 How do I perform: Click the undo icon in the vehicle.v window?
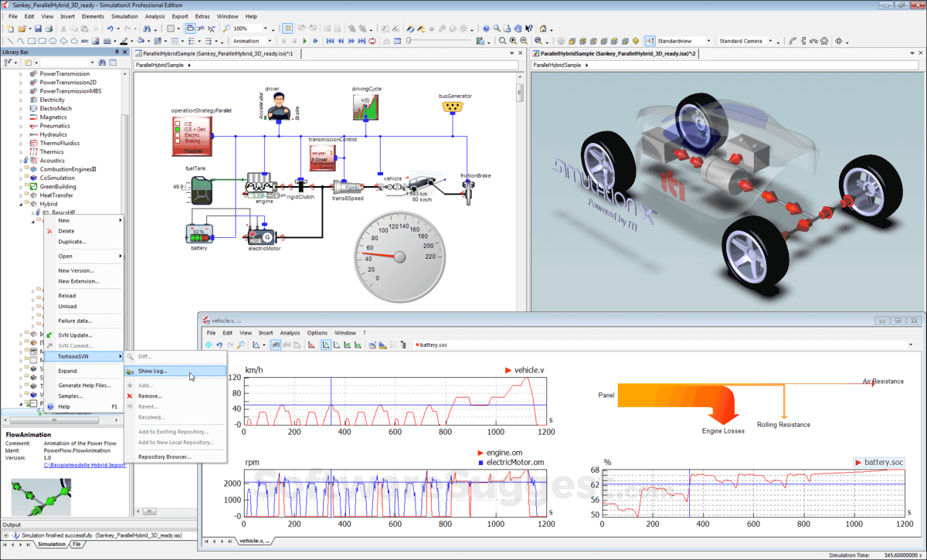[219, 345]
